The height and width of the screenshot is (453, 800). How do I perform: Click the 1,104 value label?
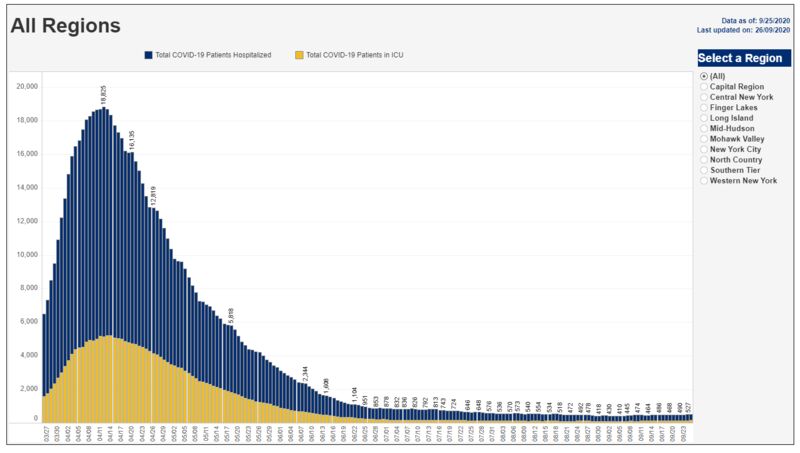click(x=355, y=395)
